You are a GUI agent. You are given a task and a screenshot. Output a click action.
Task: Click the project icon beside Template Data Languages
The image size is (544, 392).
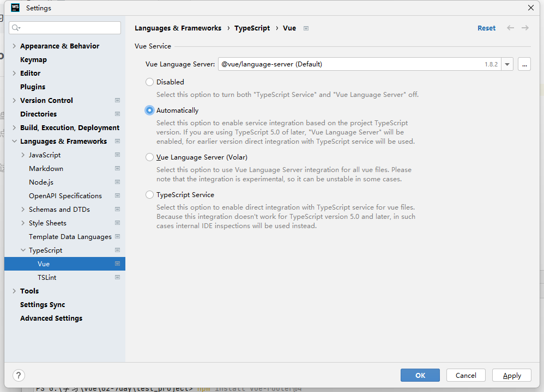(x=118, y=236)
